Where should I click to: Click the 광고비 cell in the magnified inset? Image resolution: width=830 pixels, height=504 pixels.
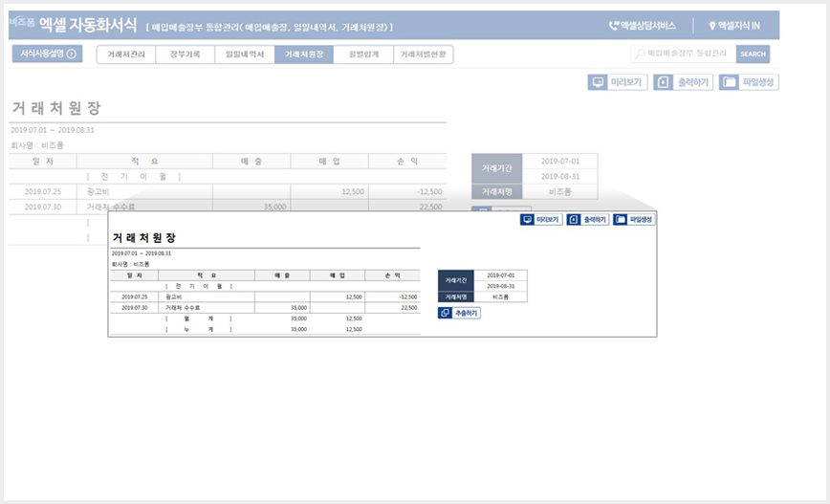pos(207,297)
